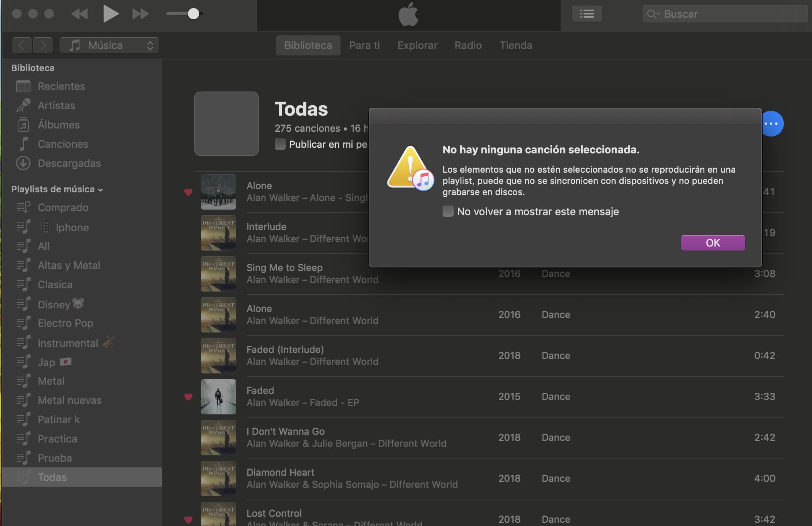The width and height of the screenshot is (812, 526).
Task: Open the Electro Pop playlist
Action: [x=65, y=323]
